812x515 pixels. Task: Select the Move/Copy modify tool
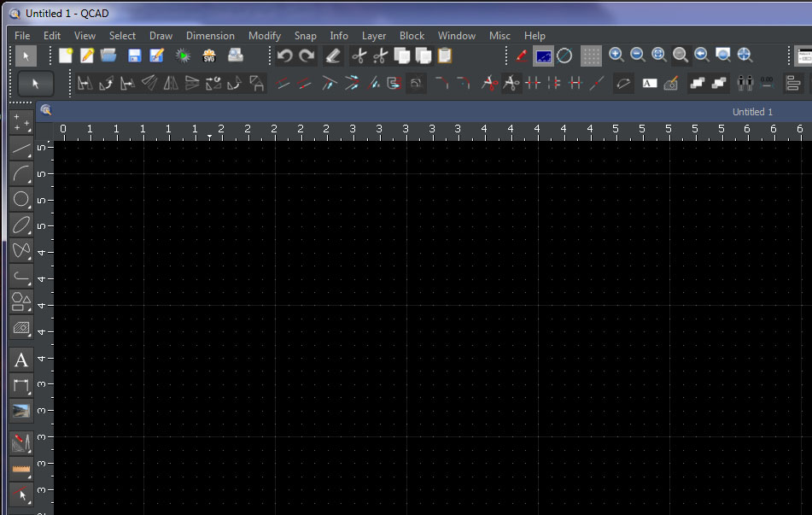85,83
